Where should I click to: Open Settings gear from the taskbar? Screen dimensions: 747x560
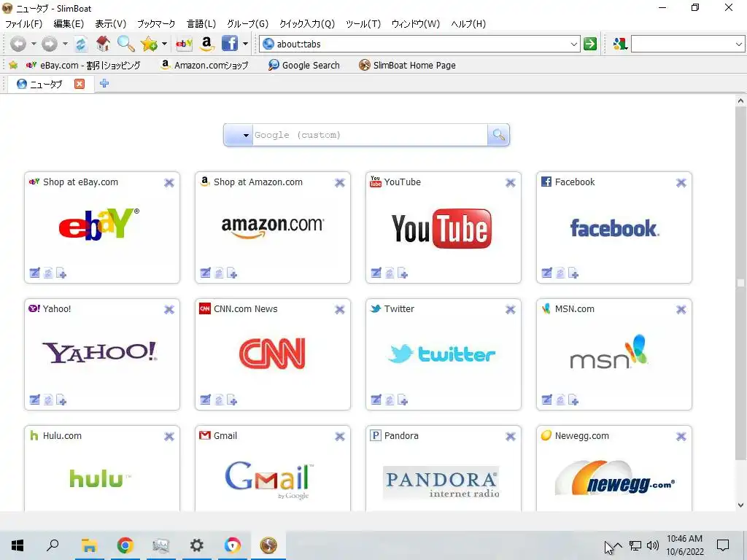(196, 545)
